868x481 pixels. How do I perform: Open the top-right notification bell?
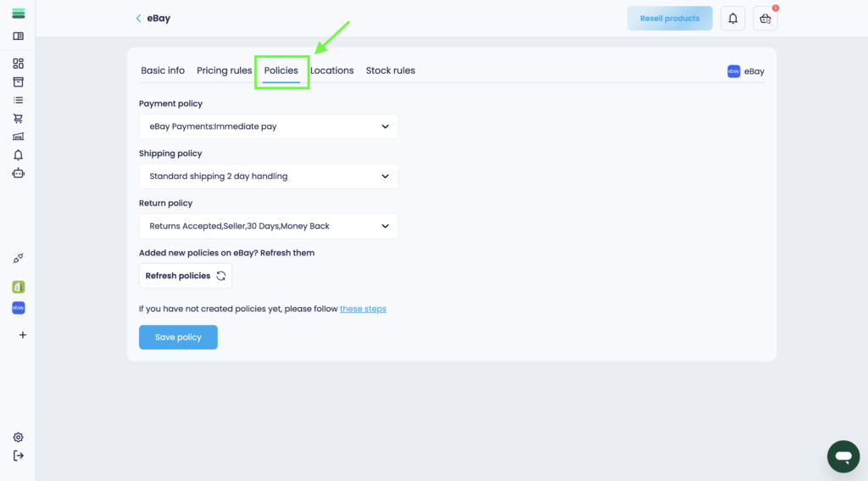pyautogui.click(x=732, y=19)
